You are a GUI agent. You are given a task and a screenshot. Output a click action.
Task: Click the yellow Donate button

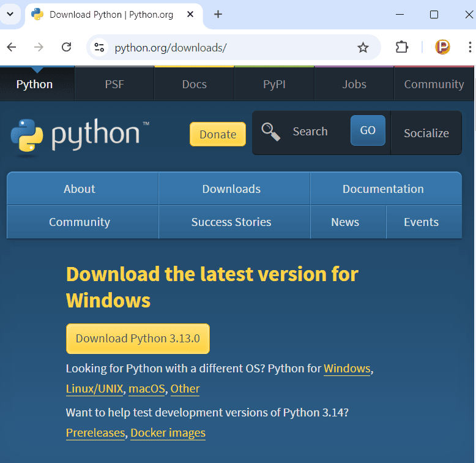(218, 134)
